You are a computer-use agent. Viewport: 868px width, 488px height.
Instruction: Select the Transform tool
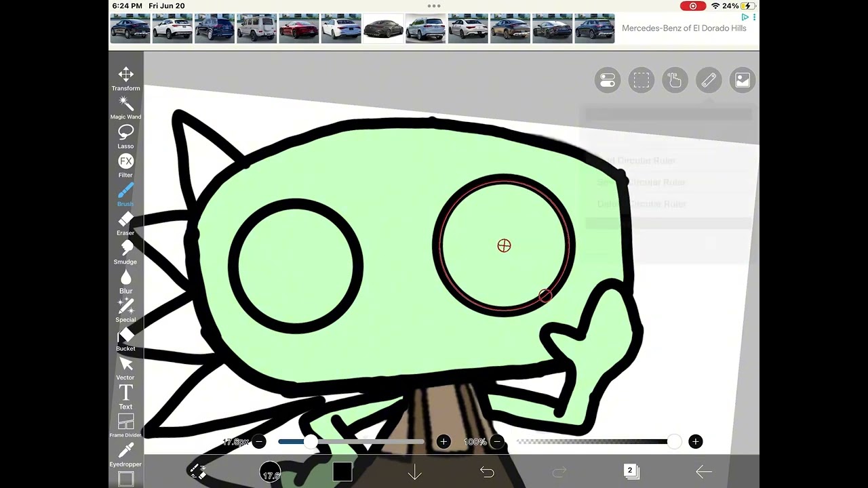tap(125, 79)
